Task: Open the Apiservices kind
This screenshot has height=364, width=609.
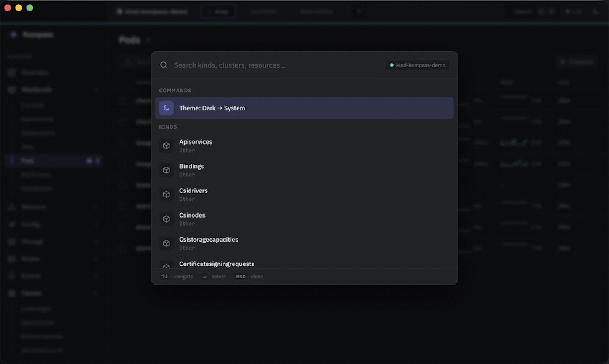Action: pos(304,146)
